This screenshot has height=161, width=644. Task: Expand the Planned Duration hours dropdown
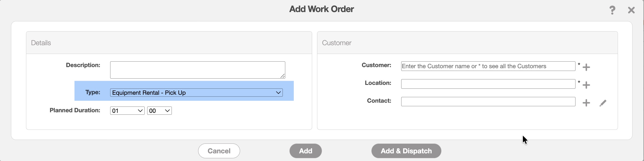click(x=127, y=111)
